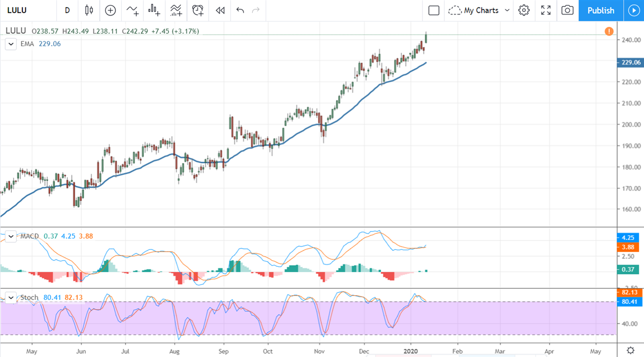Open the Financials bar chart icon
Viewport: 644px width, 357px height.
click(x=155, y=10)
